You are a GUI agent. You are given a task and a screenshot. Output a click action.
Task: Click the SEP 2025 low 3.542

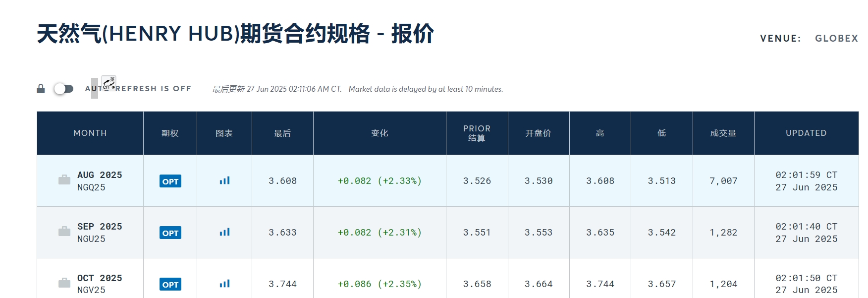point(662,233)
